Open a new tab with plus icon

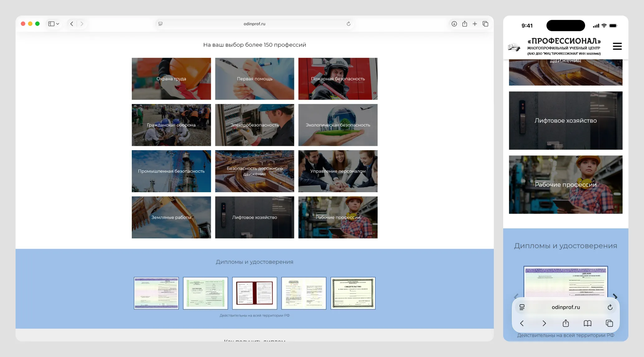(475, 24)
